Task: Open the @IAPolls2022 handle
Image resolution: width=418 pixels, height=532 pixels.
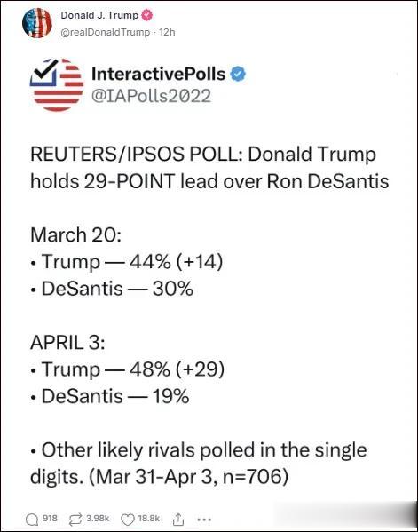Action: click(151, 96)
